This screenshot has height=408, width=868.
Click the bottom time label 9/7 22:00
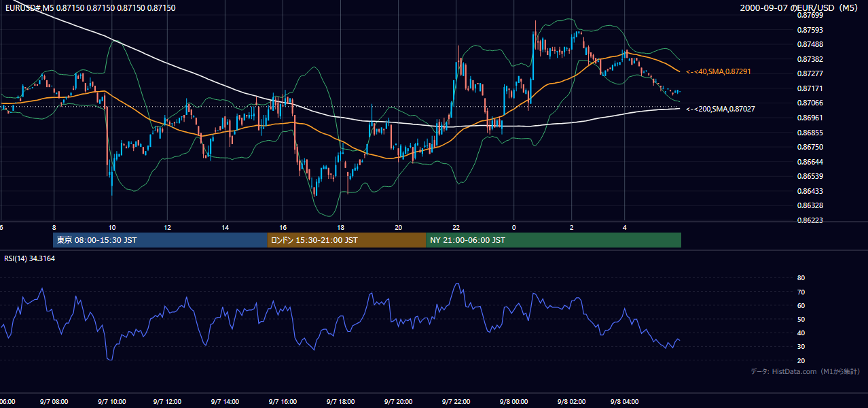[456, 402]
